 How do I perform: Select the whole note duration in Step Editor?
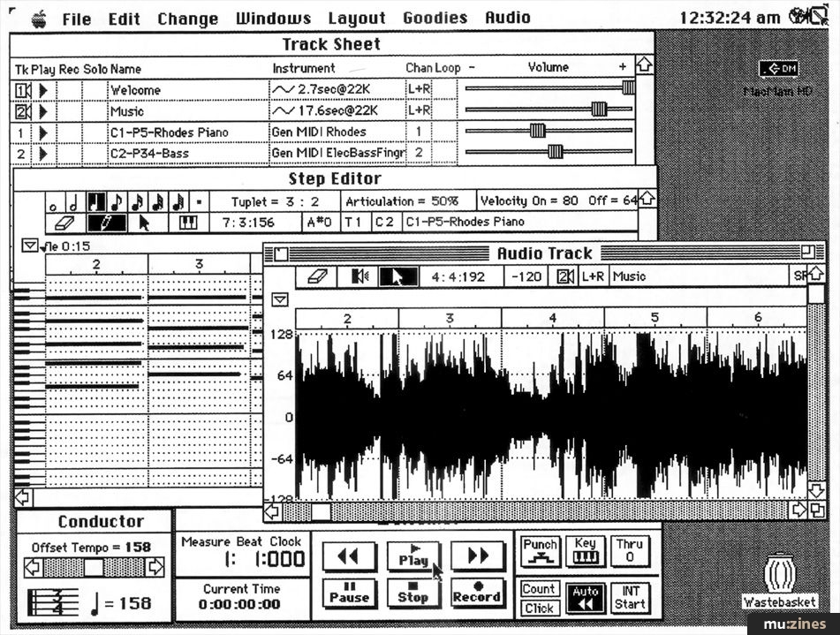pos(54,202)
